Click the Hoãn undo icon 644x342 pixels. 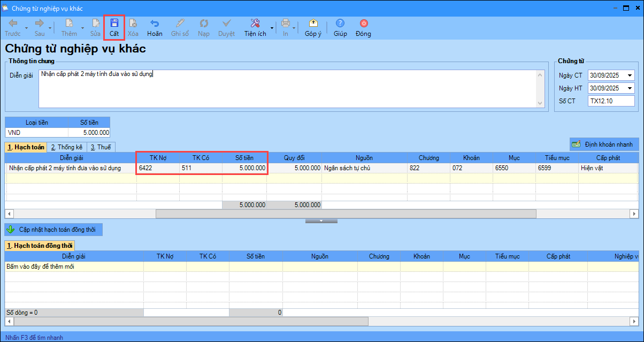(155, 24)
